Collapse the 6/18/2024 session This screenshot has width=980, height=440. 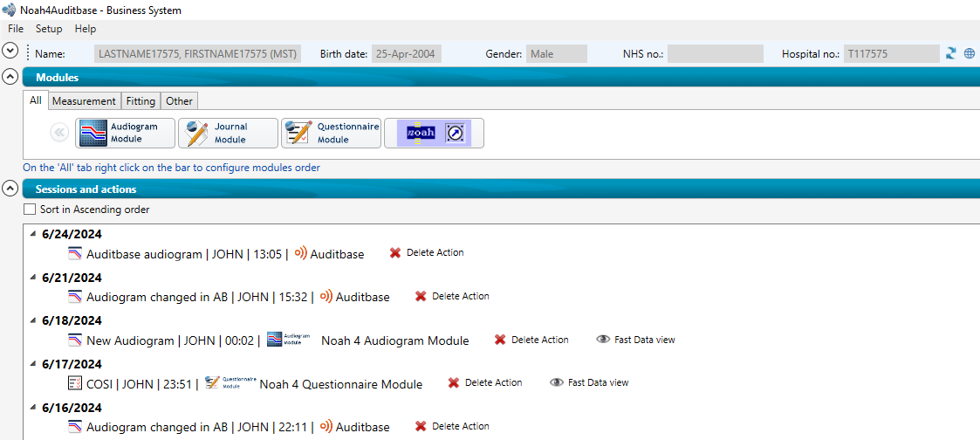[32, 320]
